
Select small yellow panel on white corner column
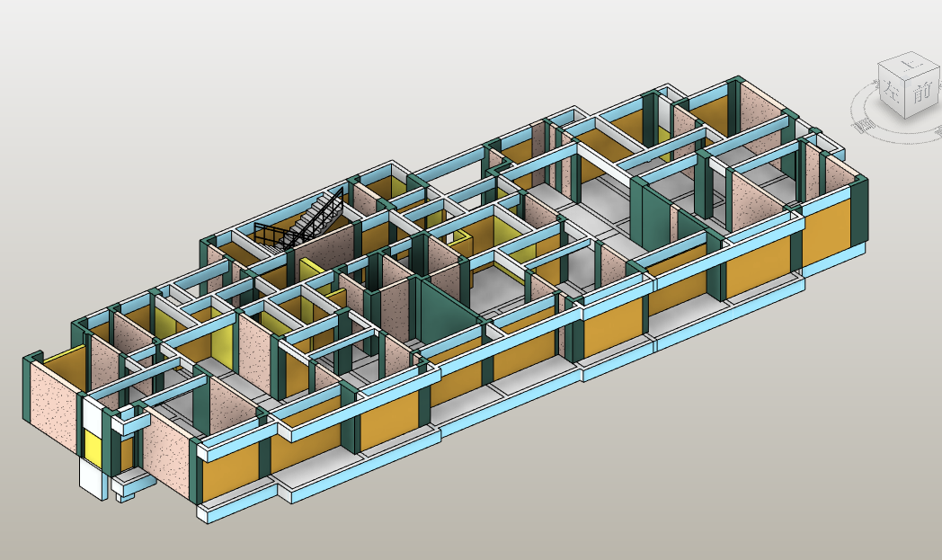coord(91,446)
